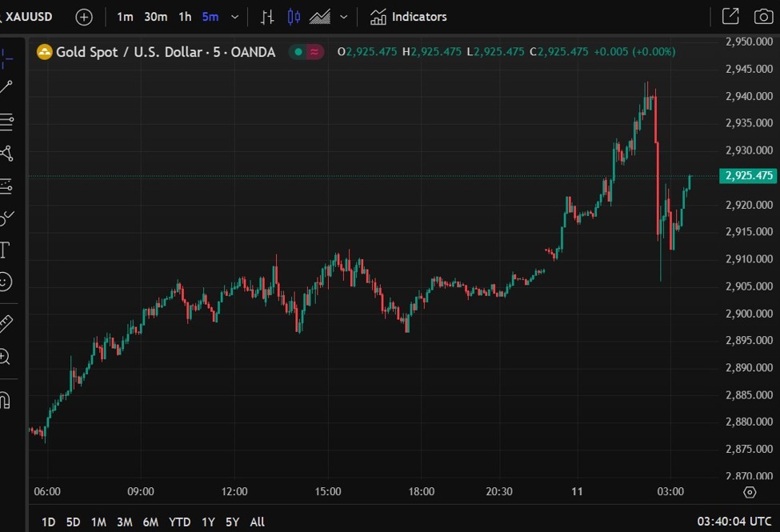Select the 5D date range
Screen dimensions: 780x532
click(73, 522)
